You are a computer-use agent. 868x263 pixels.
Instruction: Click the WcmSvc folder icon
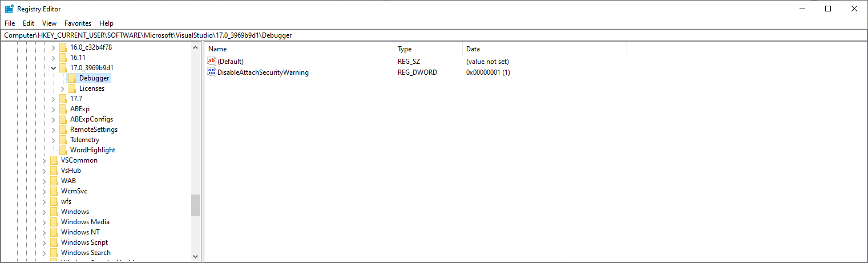[x=54, y=191]
